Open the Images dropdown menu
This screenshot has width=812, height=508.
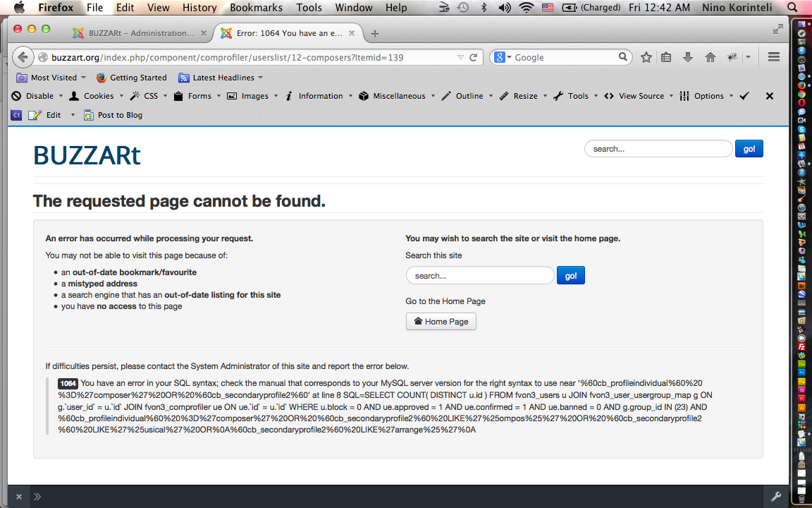(253, 96)
